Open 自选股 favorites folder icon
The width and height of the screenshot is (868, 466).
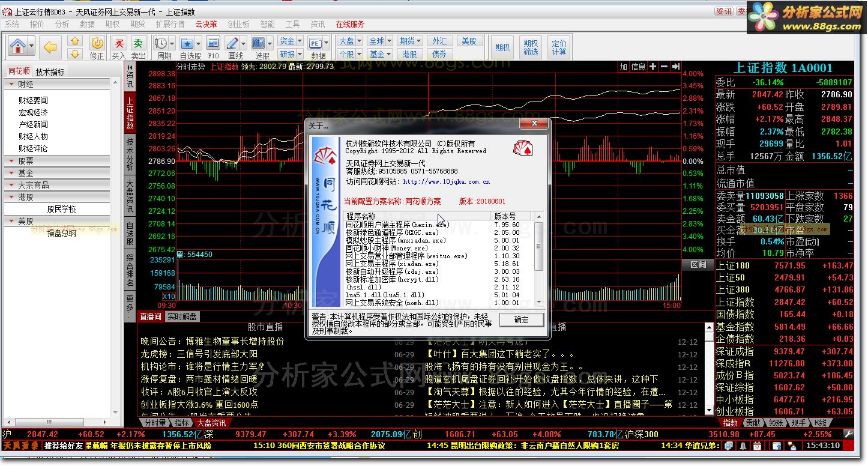[x=187, y=43]
